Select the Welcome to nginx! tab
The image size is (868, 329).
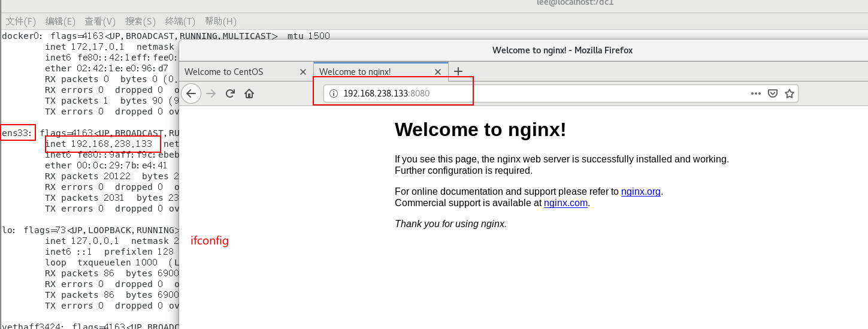(381, 72)
